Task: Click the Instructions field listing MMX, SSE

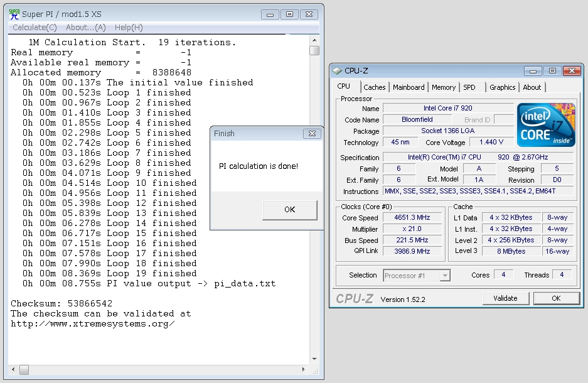Action: [478, 191]
